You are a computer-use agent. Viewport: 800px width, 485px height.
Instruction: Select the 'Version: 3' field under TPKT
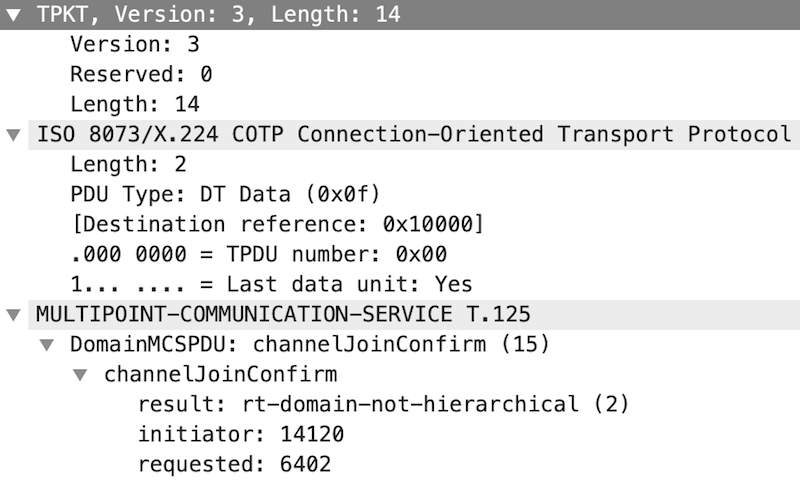134,45
